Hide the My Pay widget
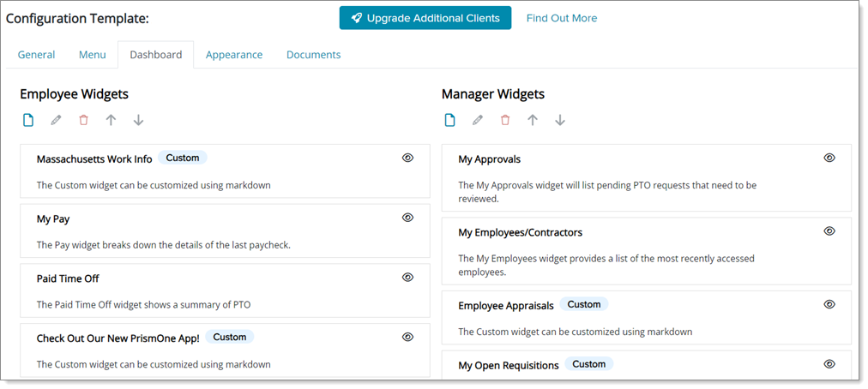Viewport: 868px width, 389px height. 408,218
